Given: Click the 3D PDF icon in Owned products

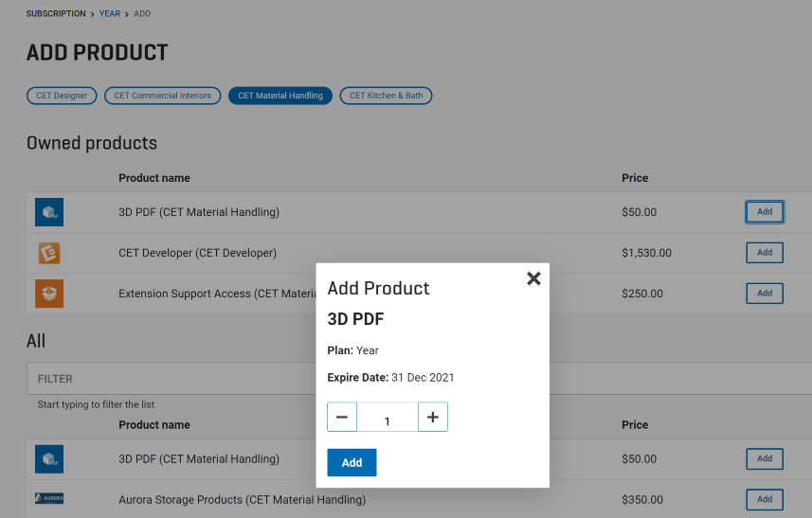Looking at the screenshot, I should click(x=49, y=212).
